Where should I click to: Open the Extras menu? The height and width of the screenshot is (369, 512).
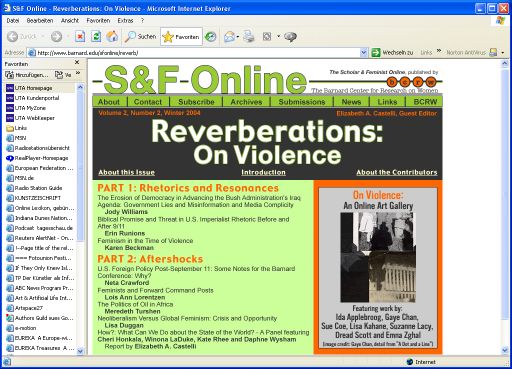point(125,20)
